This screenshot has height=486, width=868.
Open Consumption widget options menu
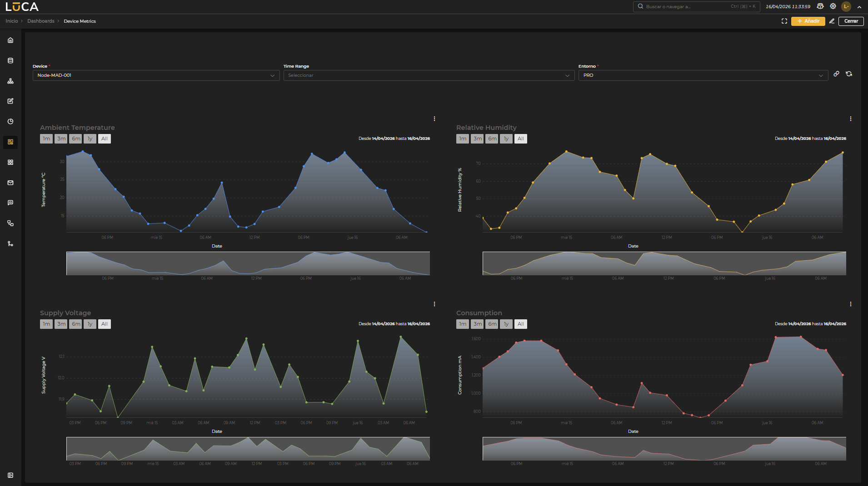pos(851,304)
